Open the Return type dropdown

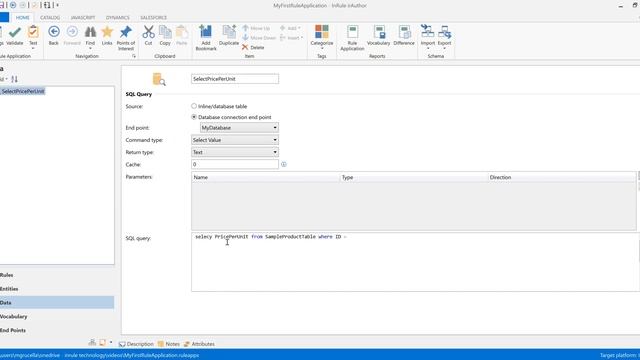pyautogui.click(x=235, y=152)
